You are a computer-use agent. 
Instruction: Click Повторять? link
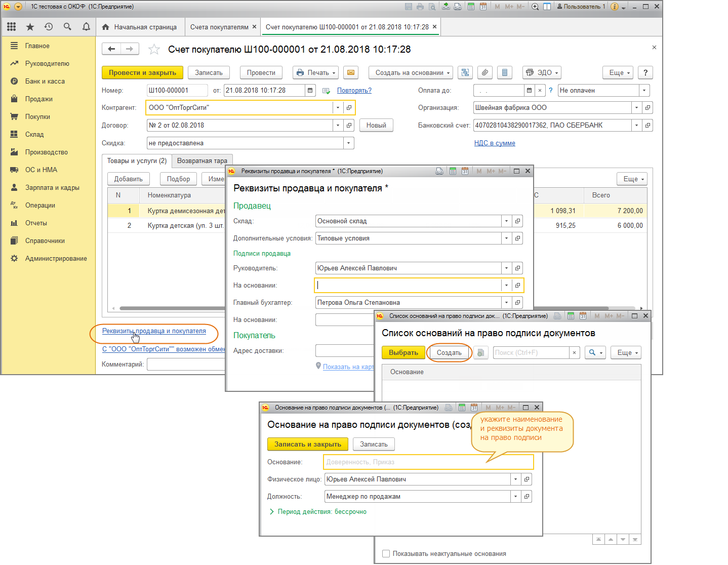pos(354,90)
